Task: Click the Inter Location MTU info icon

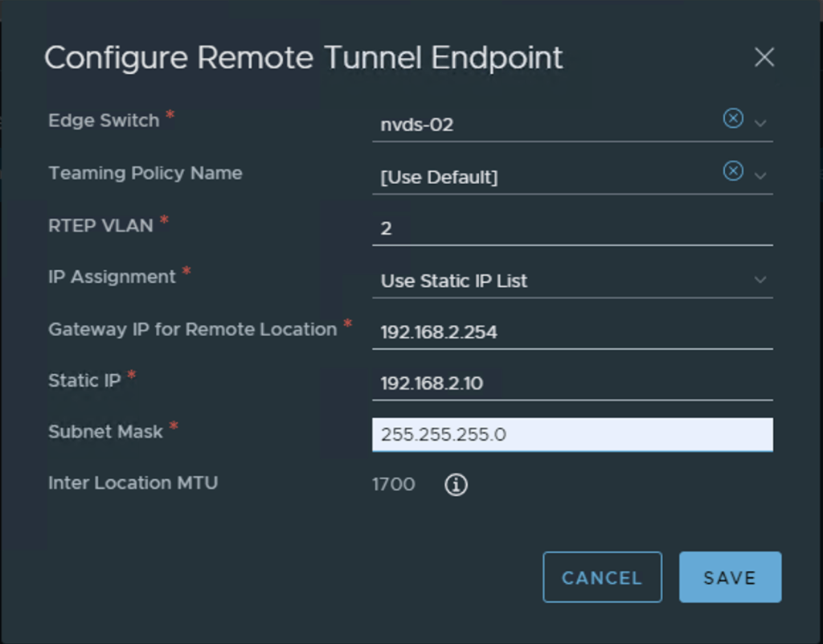Action: (x=456, y=485)
